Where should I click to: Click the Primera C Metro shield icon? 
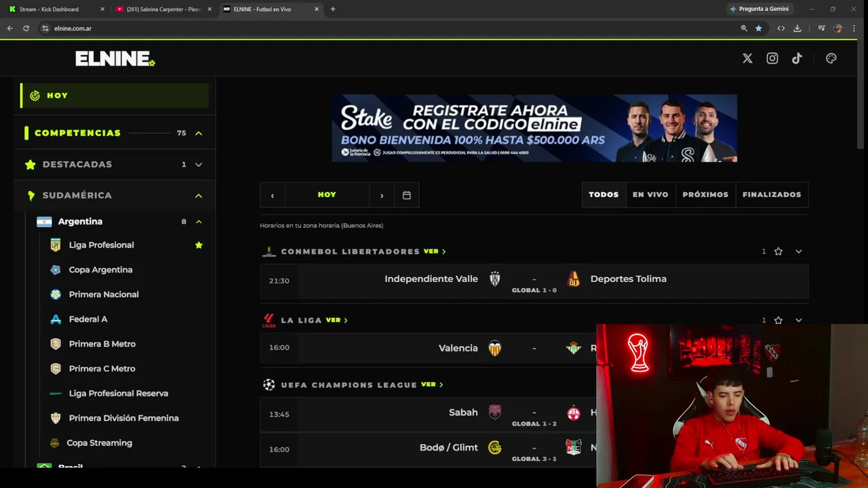[56, 369]
